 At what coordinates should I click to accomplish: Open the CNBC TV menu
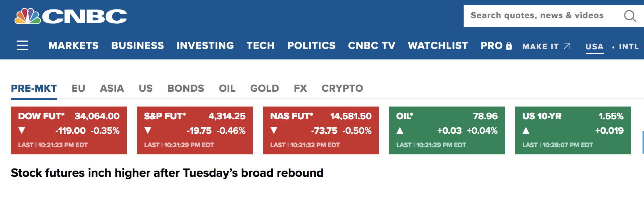point(372,46)
